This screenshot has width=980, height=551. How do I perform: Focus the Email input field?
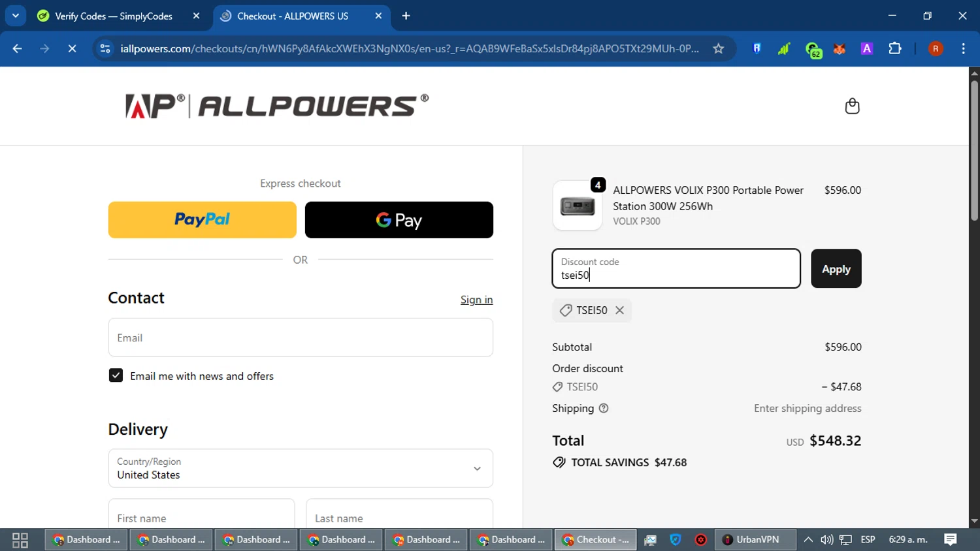coord(301,338)
